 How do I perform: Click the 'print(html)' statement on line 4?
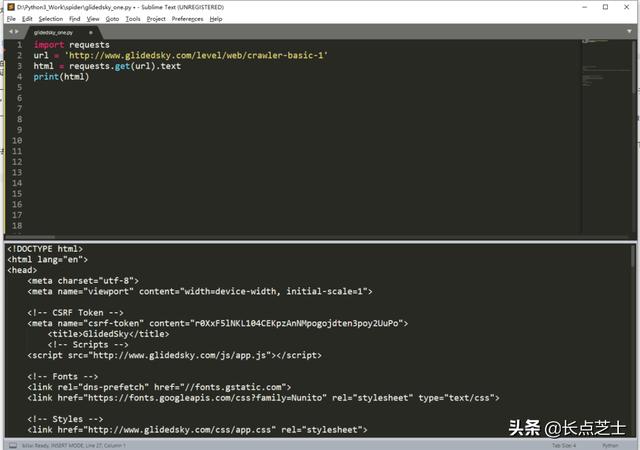[x=61, y=77]
